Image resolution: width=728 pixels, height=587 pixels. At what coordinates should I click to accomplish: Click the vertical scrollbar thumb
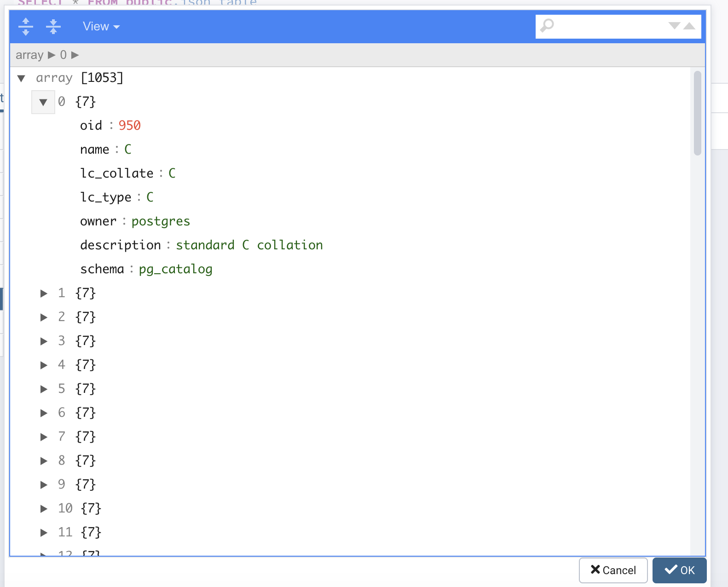(x=698, y=113)
